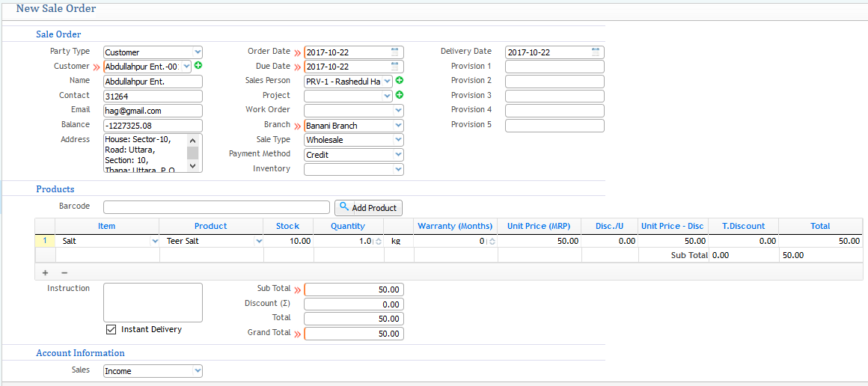Add a new customer via the green plus
The height and width of the screenshot is (386, 868).
198,66
